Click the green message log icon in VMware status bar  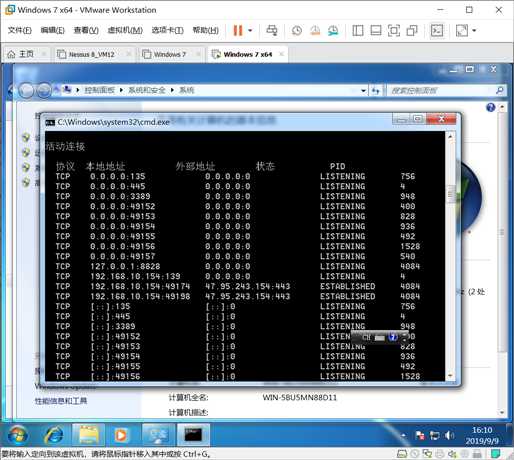[496, 454]
